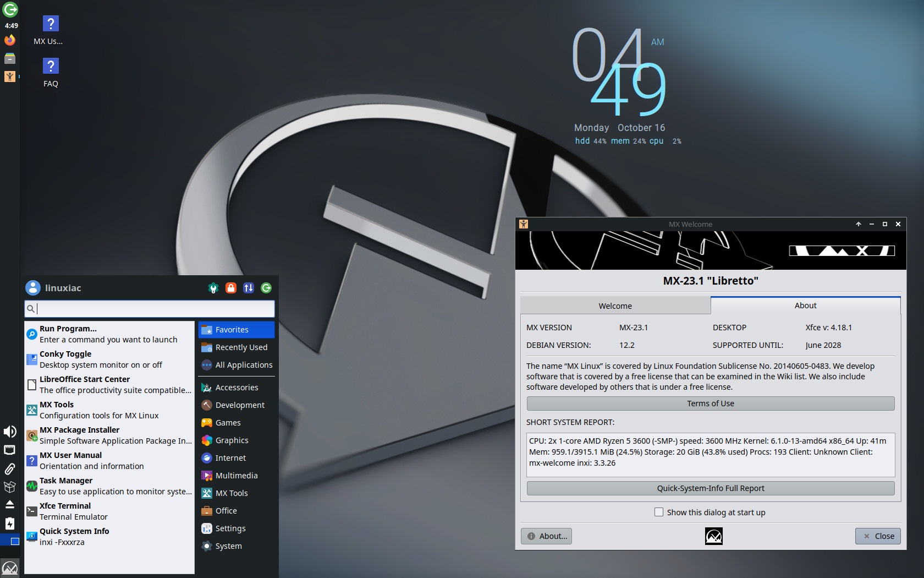Screen dimensions: 924x578
Task: Click the blue switch user arrows icon
Action: pos(249,288)
